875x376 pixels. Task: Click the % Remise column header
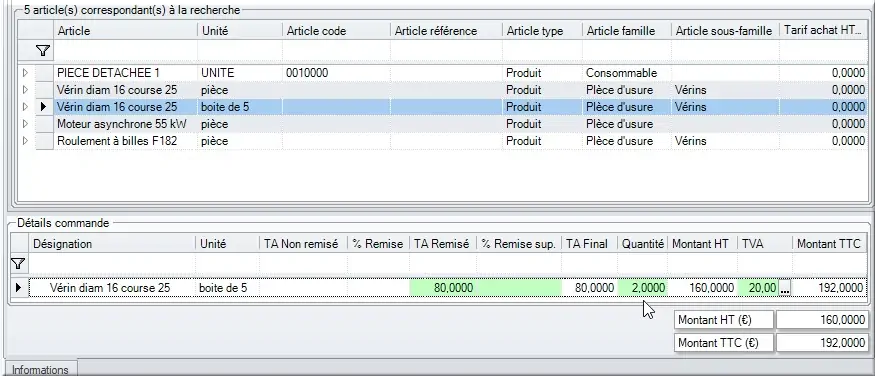378,244
